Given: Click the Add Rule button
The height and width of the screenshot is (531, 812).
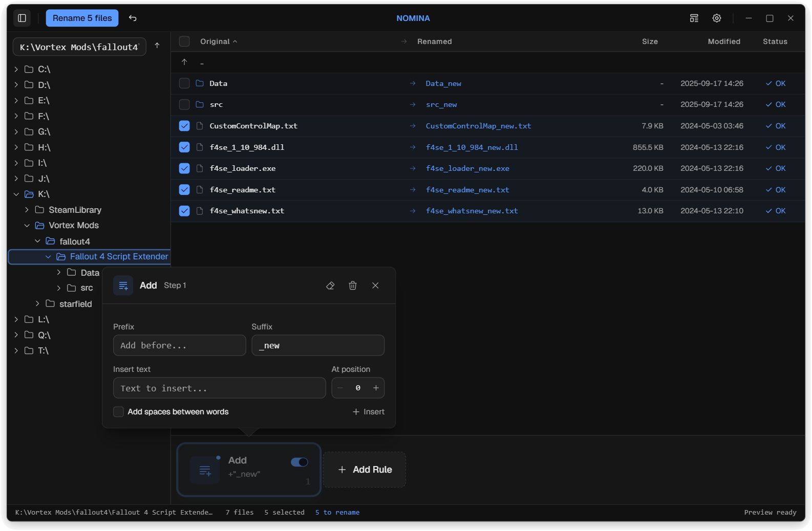Looking at the screenshot, I should click(365, 470).
